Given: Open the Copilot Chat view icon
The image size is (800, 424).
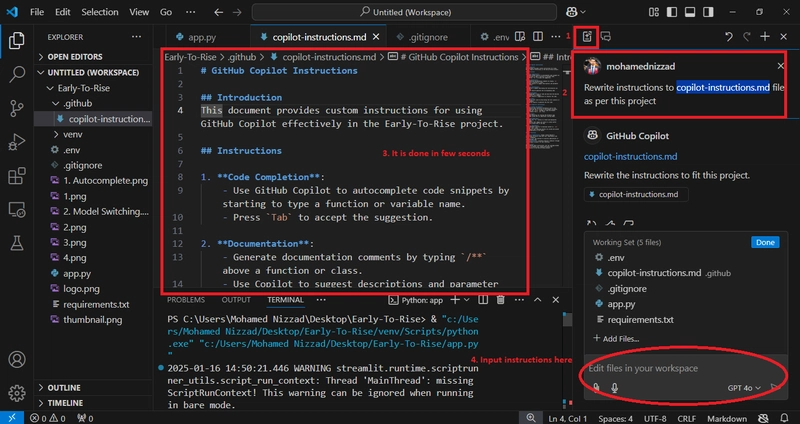Looking at the screenshot, I should point(606,37).
